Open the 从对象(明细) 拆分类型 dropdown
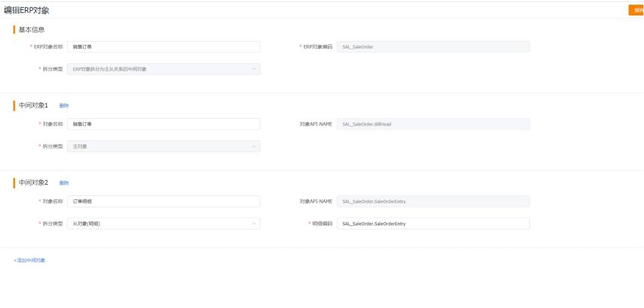The height and width of the screenshot is (308, 644). coord(164,223)
